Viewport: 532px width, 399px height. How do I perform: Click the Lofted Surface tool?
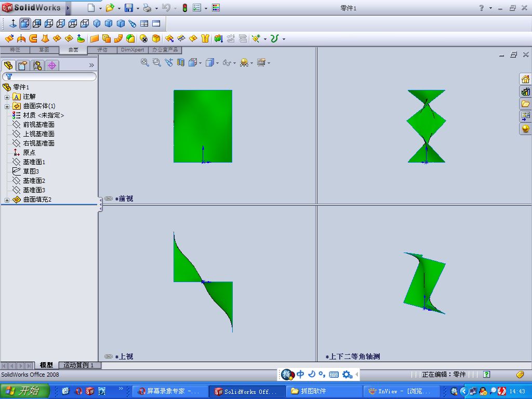pos(45,38)
